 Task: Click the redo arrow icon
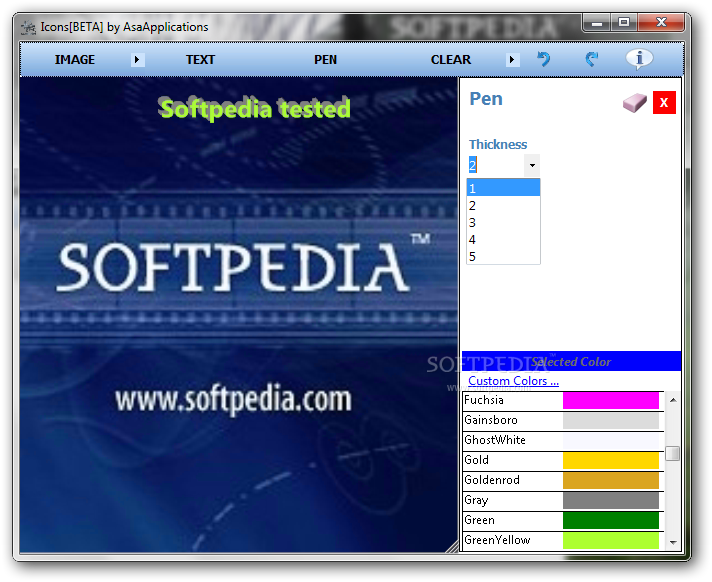coord(591,59)
